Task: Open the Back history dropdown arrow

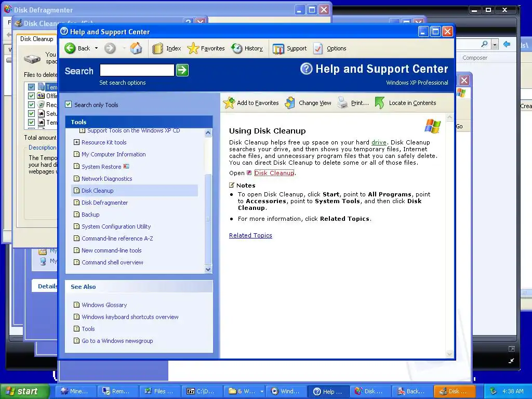Action: pos(96,48)
